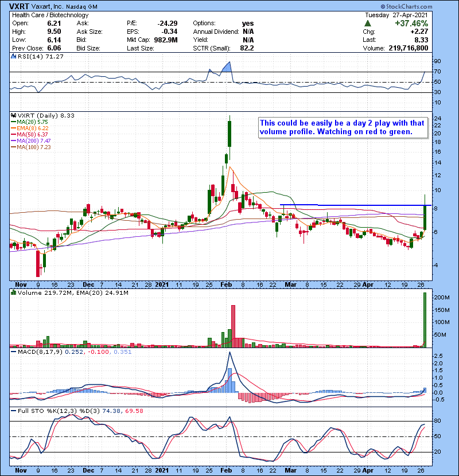Click the Chg value +2.27
Viewport: 459px width, 476px height.
click(419, 32)
